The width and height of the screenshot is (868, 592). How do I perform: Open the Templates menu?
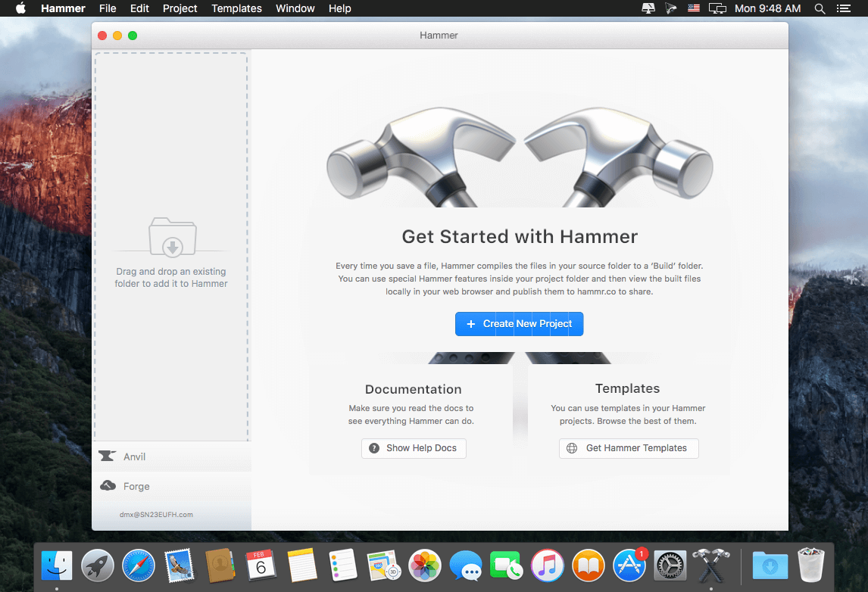236,8
